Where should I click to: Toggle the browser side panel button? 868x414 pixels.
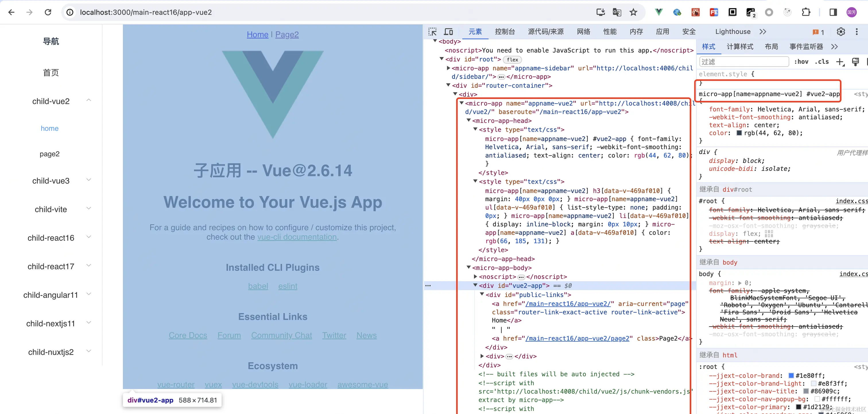click(833, 12)
